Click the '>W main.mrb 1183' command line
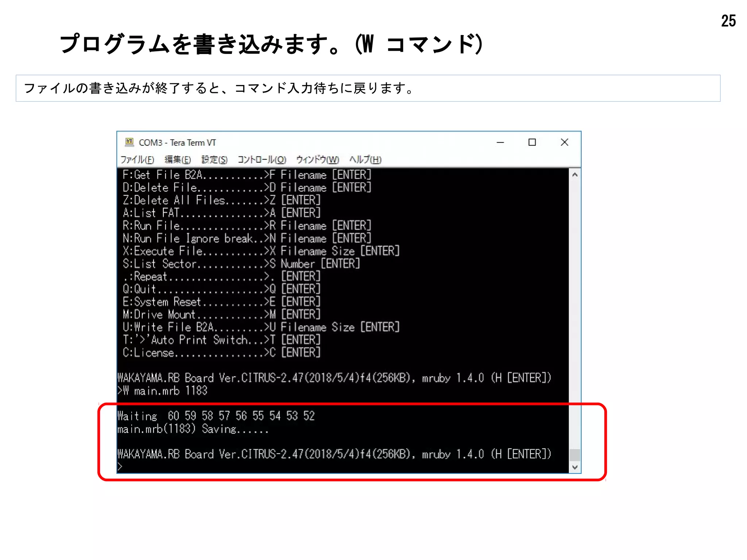 pyautogui.click(x=163, y=391)
